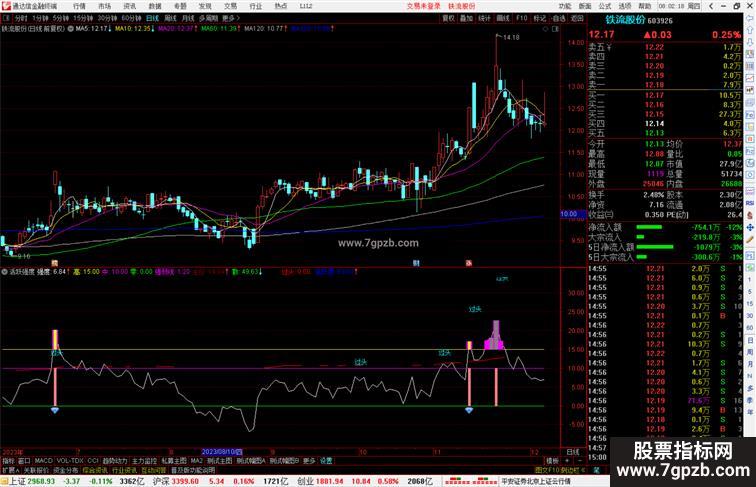Click the 日 daily period icon in right sidebar
This screenshot has height=487, width=756.
coord(750,340)
